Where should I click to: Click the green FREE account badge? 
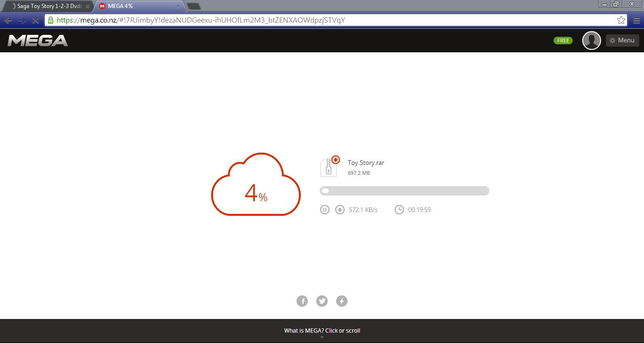(x=563, y=41)
